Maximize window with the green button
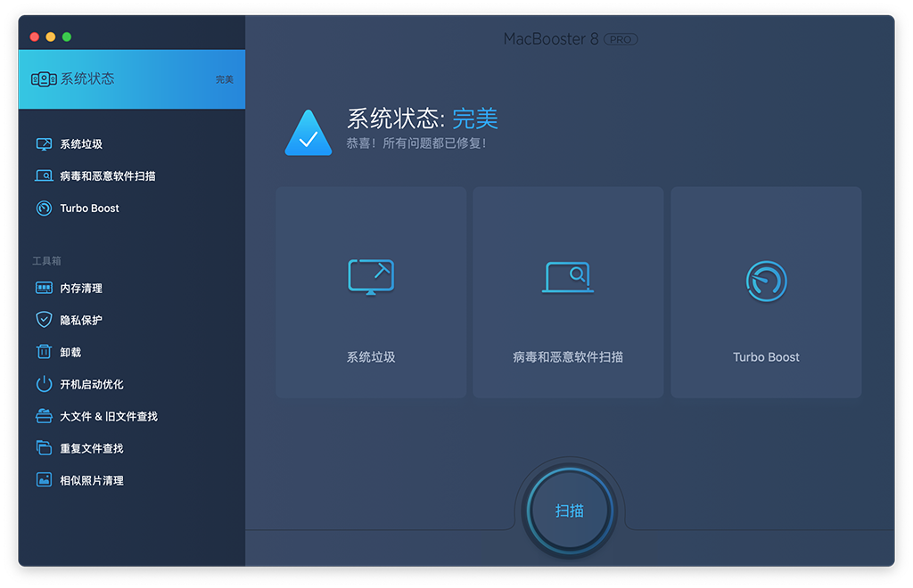Screen dimensions: 913x588 click(67, 37)
